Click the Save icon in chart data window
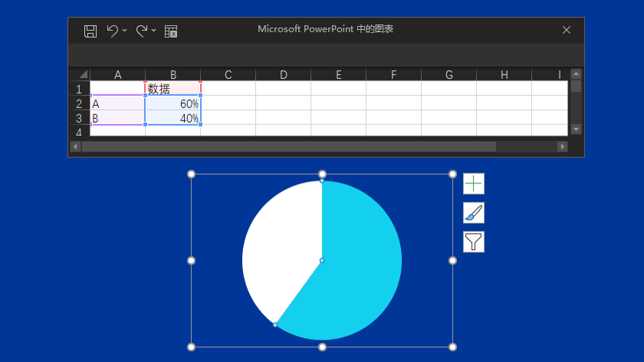The height and width of the screenshot is (362, 644). [90, 31]
